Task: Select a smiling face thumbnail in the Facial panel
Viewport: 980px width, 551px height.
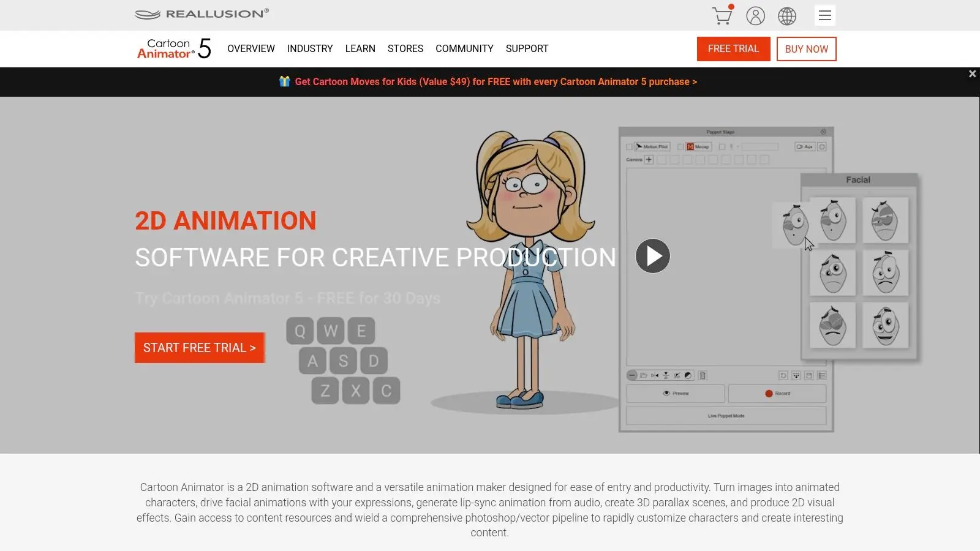Action: click(886, 326)
